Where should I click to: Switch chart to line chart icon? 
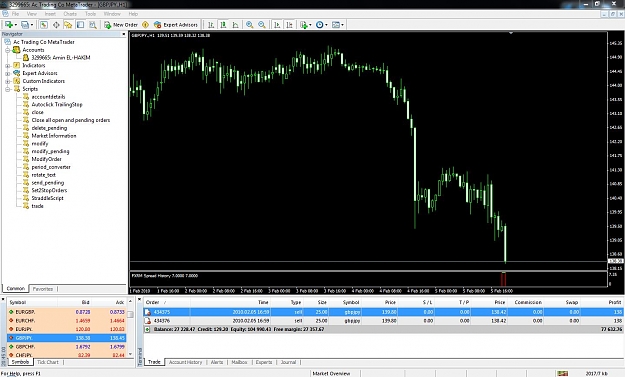pos(236,25)
